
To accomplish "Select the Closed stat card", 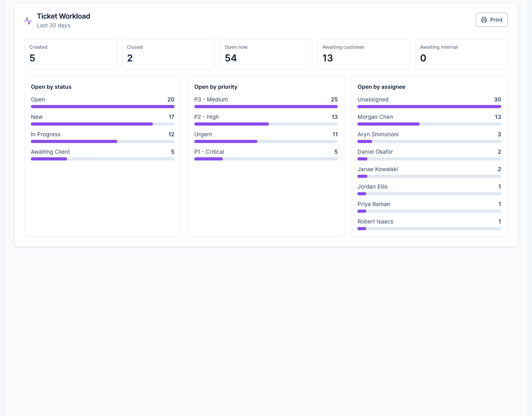I will point(168,54).
